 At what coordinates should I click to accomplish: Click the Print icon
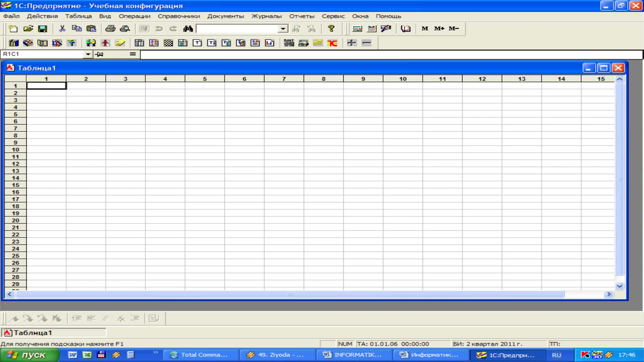tap(110, 29)
